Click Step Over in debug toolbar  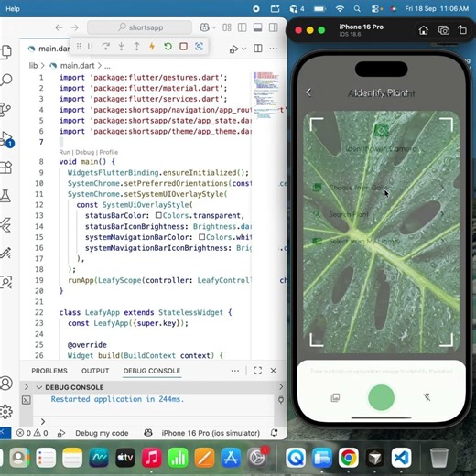point(105,47)
